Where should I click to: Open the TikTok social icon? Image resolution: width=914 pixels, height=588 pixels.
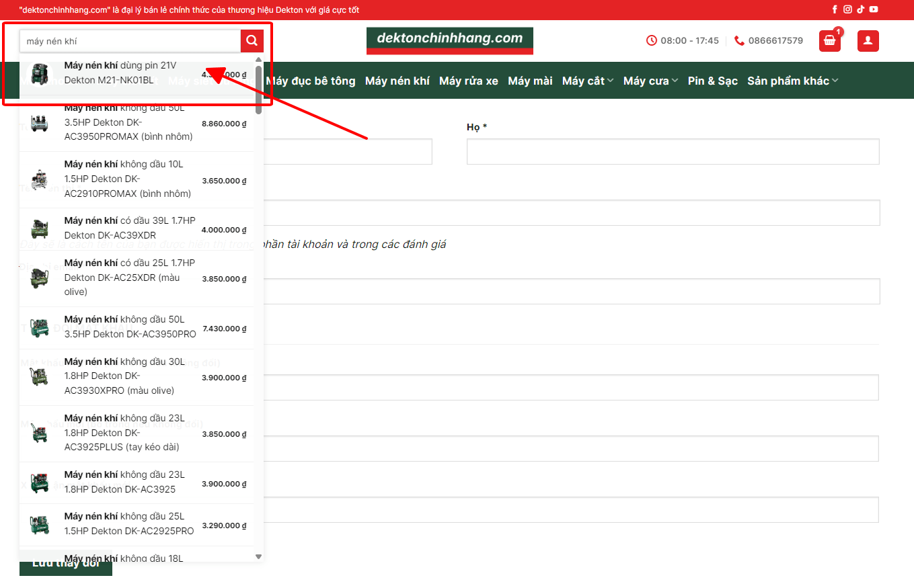pos(860,9)
